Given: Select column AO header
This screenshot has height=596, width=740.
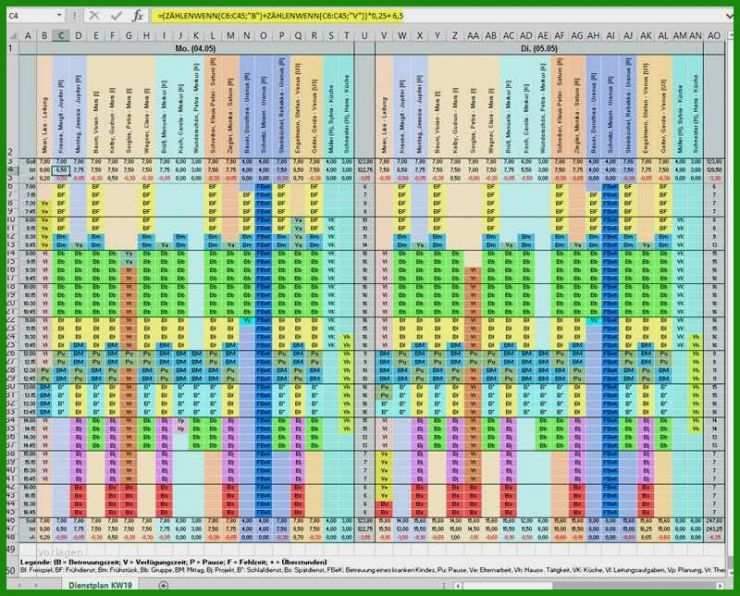Looking at the screenshot, I should [712, 35].
